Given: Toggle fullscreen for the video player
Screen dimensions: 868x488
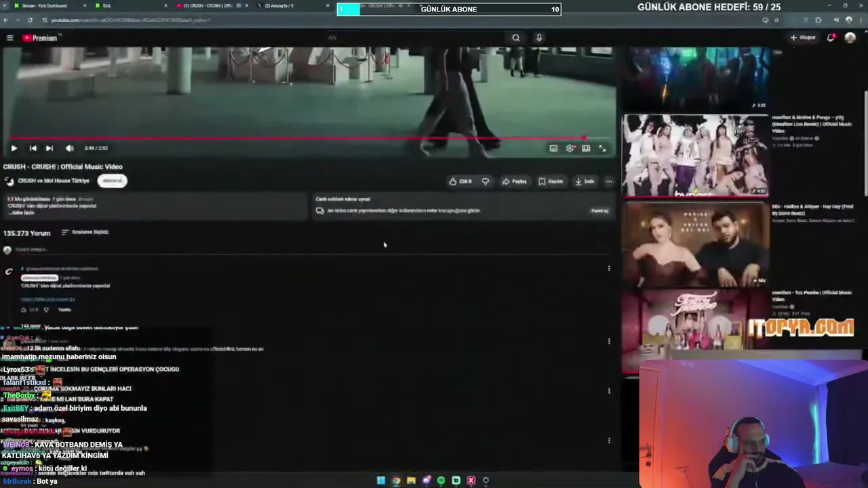Looking at the screenshot, I should pos(602,148).
